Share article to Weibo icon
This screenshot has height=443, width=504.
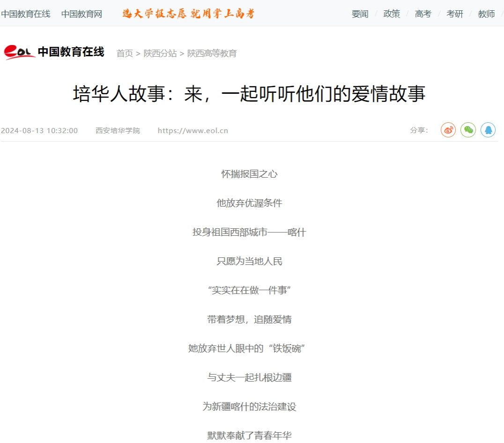pos(448,130)
